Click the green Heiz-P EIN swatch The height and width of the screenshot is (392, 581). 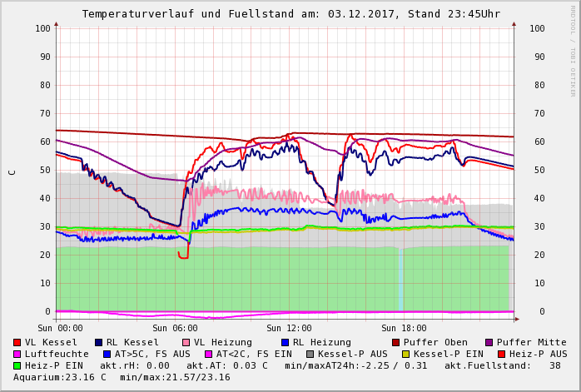click(x=17, y=365)
